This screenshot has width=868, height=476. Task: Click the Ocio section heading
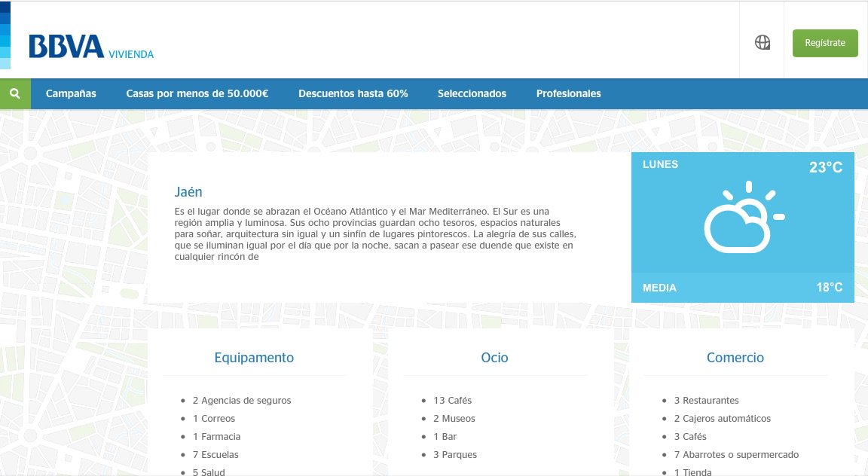pos(494,358)
